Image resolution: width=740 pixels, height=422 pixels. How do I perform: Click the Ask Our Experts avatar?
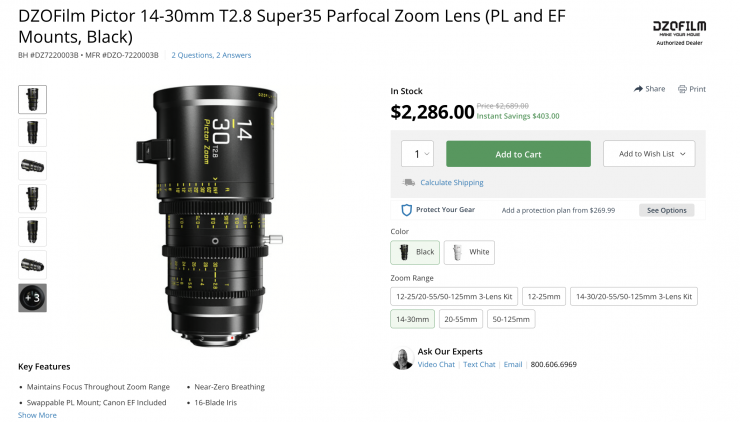402,359
